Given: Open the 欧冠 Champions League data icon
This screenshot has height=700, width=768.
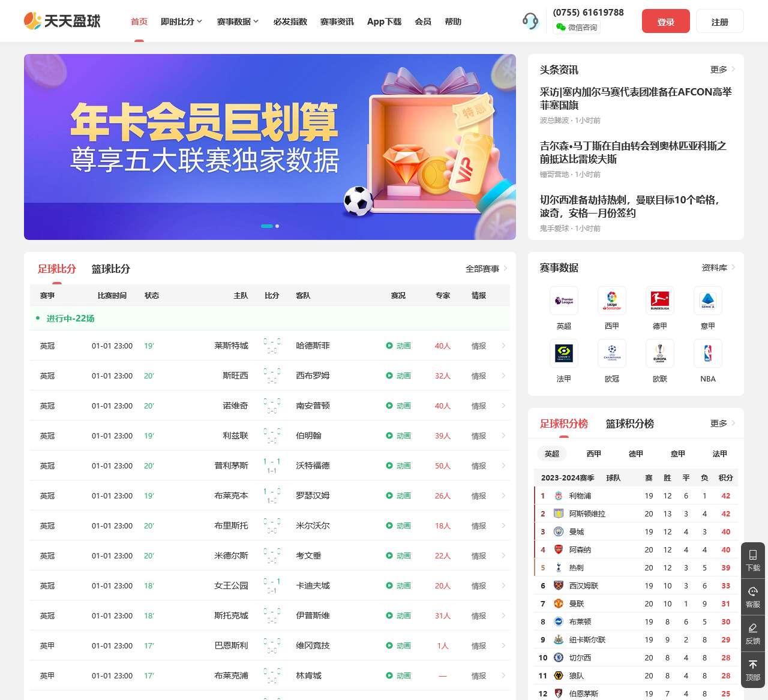Looking at the screenshot, I should tap(612, 353).
